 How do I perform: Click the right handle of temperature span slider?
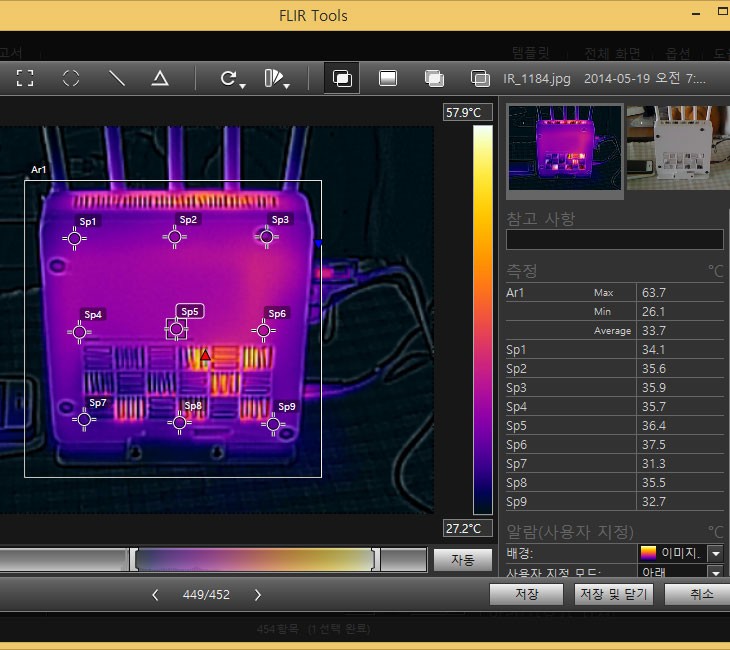click(x=376, y=559)
